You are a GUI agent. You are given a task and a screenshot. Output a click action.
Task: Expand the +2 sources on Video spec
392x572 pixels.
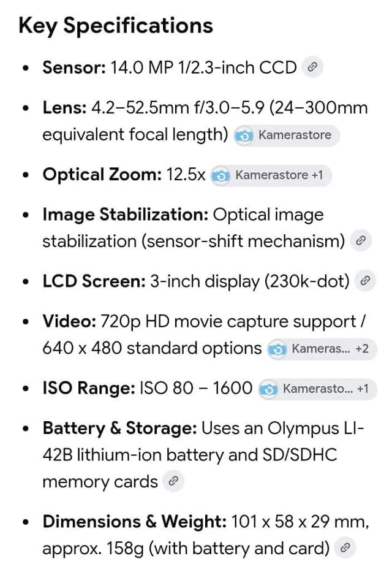coord(362,349)
